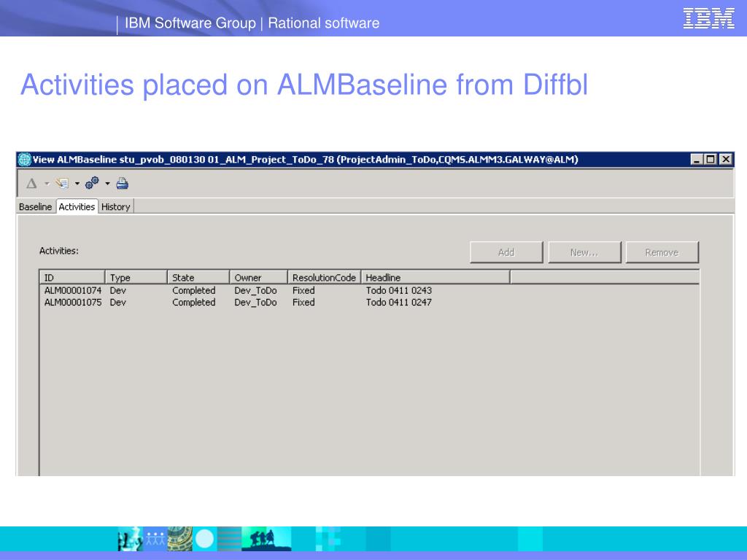Click the Remove button
This screenshot has height=560, width=747.
point(662,252)
